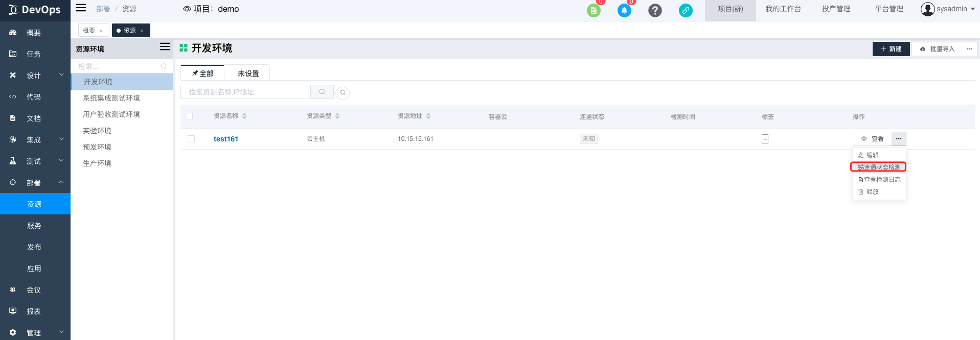Click the help question mark icon
This screenshot has height=340, width=980.
coord(655,10)
